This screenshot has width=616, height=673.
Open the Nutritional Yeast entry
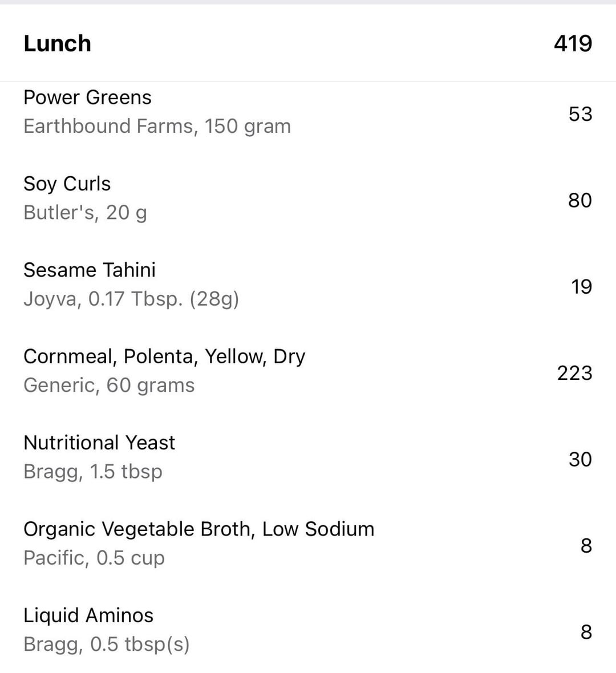coord(99,443)
